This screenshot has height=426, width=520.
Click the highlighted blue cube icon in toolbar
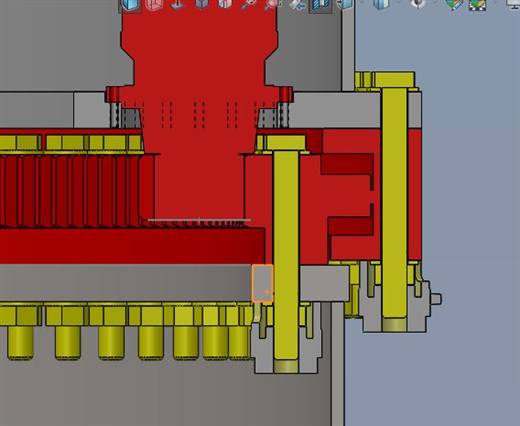130,5
